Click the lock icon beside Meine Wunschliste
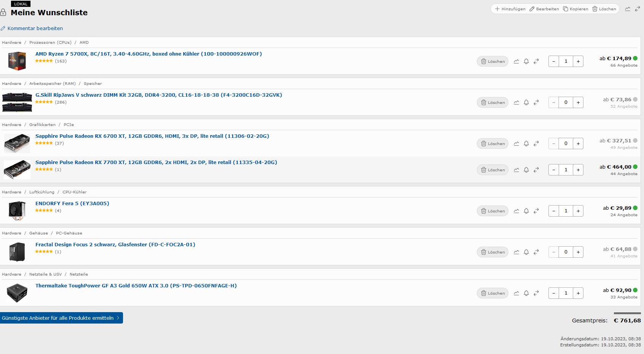644x354 pixels. point(3,13)
